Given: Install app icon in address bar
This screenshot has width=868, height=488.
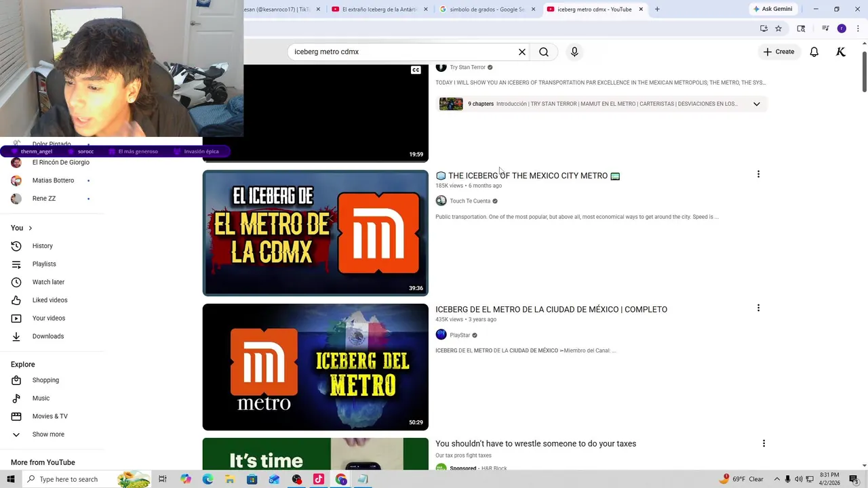Looking at the screenshot, I should coord(764,28).
